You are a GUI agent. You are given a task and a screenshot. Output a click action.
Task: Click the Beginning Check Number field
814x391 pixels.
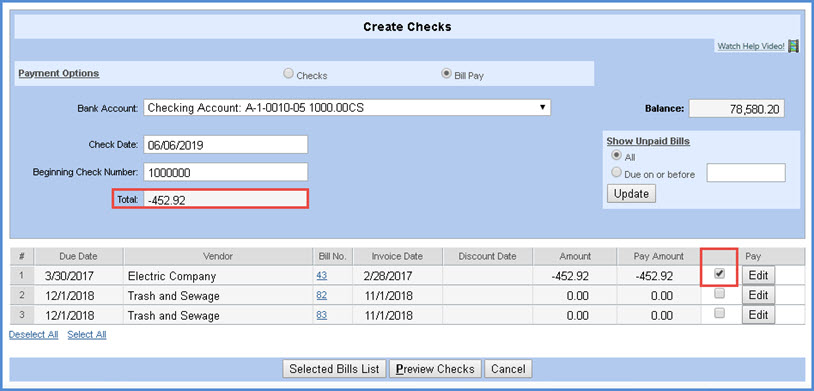coord(226,172)
